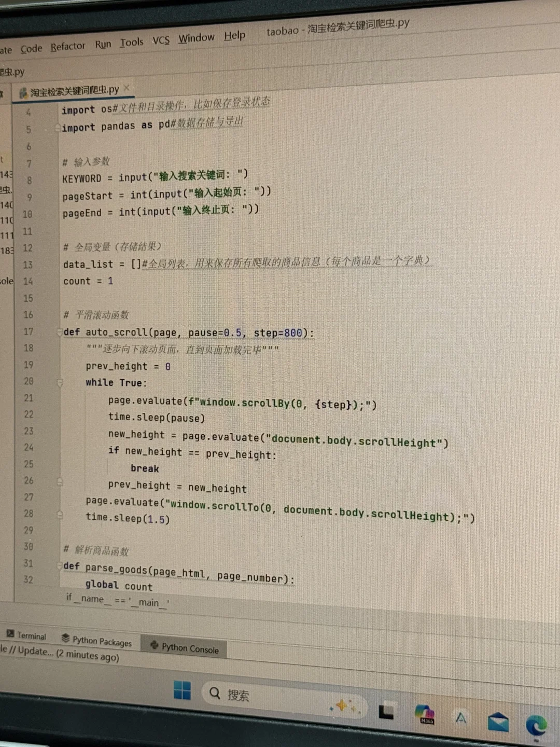The height and width of the screenshot is (747, 560).
Task: Open Copilot via the sparkle taskbar icon
Action: point(343,706)
